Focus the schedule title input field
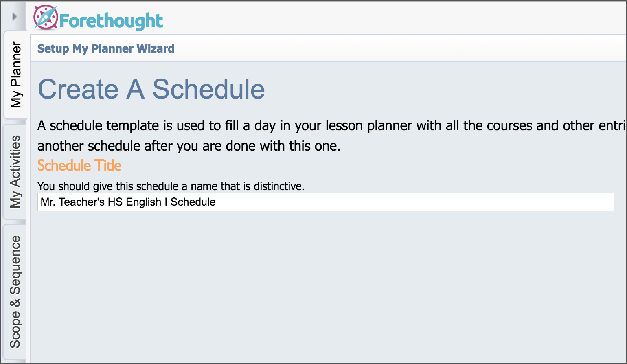 (325, 202)
